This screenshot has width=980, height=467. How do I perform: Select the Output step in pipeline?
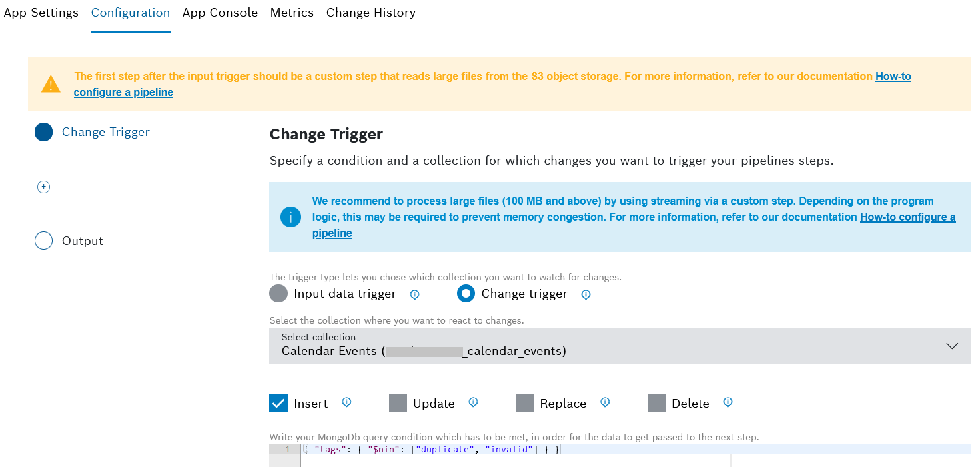[82, 241]
